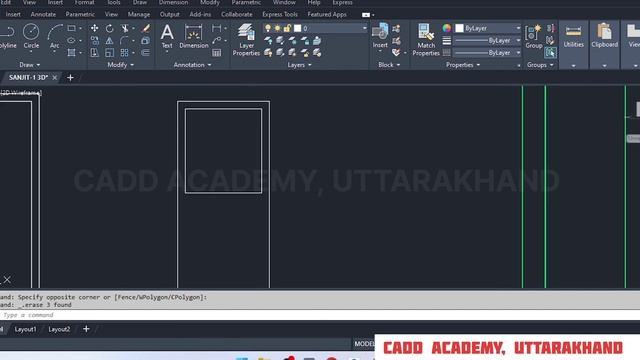Image resolution: width=640 pixels, height=360 pixels.
Task: Expand the Modify panel
Action: (120, 65)
